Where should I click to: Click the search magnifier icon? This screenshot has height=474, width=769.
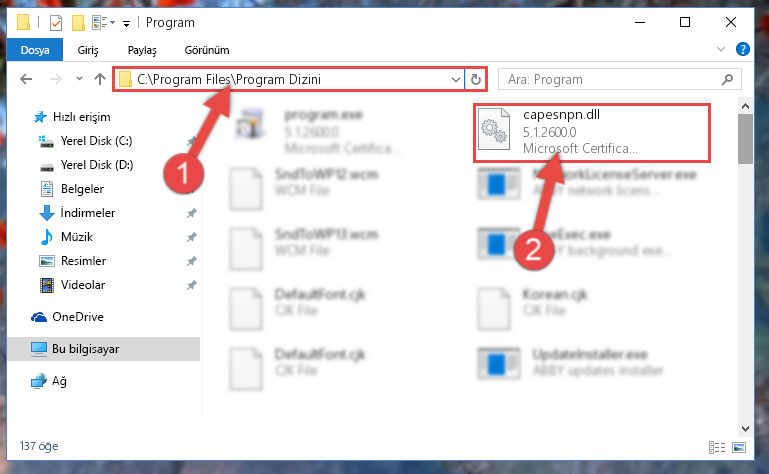tap(727, 79)
